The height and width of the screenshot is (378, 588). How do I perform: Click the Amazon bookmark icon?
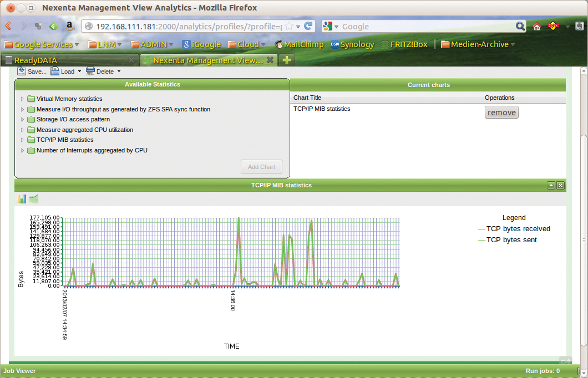click(x=69, y=26)
